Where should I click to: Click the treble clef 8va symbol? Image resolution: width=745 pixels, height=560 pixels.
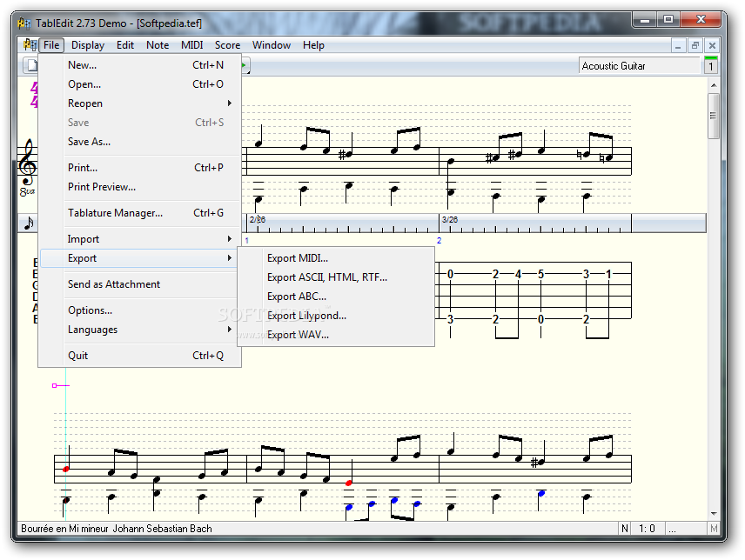click(27, 168)
